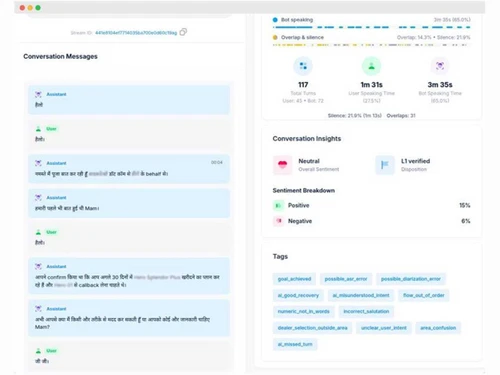Screen dimensions: 500x375
Task: Click the Assistant message ending with 'Mam?'
Action: pos(129,318)
